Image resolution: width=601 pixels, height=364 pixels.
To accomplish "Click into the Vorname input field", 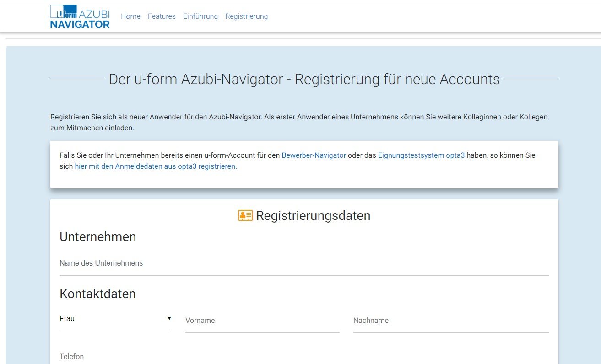I will click(262, 321).
